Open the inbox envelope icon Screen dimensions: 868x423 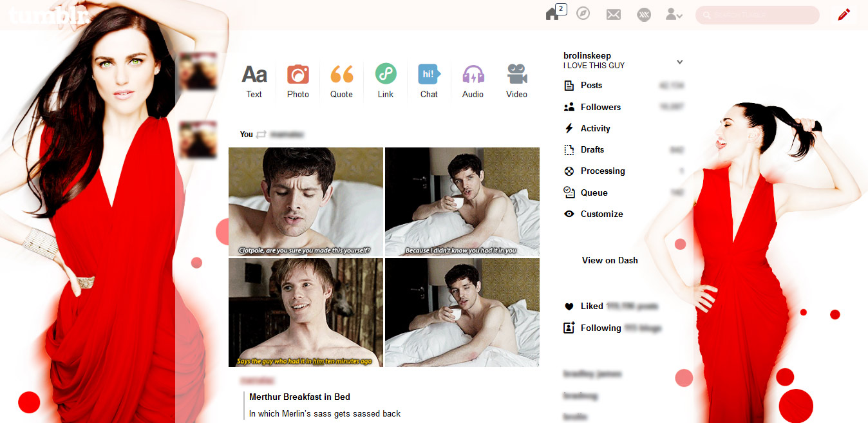coord(614,14)
